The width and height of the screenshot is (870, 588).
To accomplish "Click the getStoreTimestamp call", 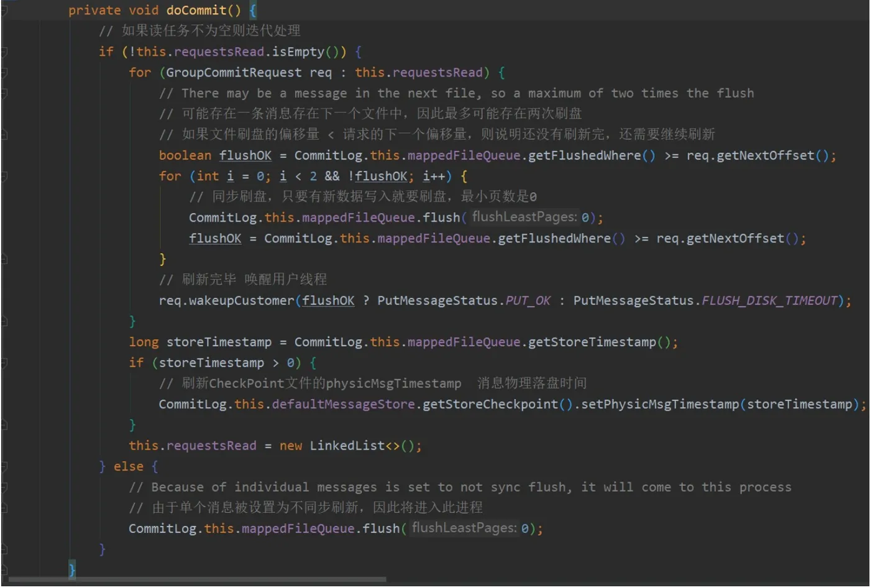I will coord(592,342).
